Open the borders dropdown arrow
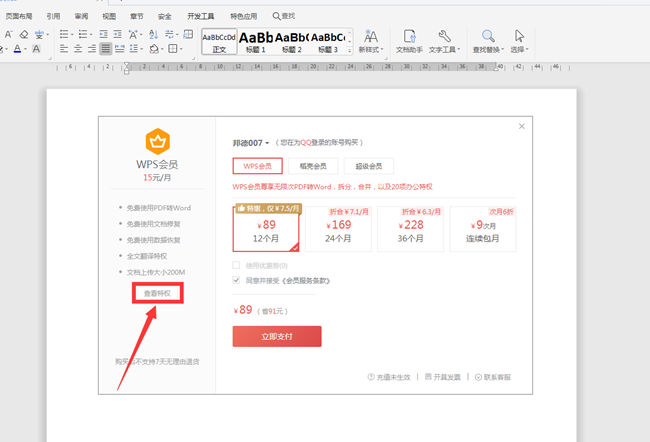Screen dimensions: 650x442 (x=181, y=49)
